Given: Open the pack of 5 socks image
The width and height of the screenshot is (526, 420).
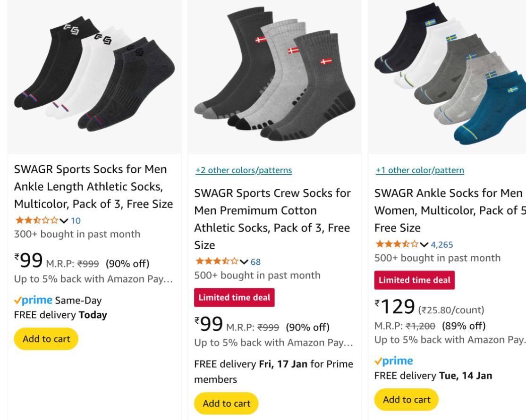Looking at the screenshot, I should [449, 76].
